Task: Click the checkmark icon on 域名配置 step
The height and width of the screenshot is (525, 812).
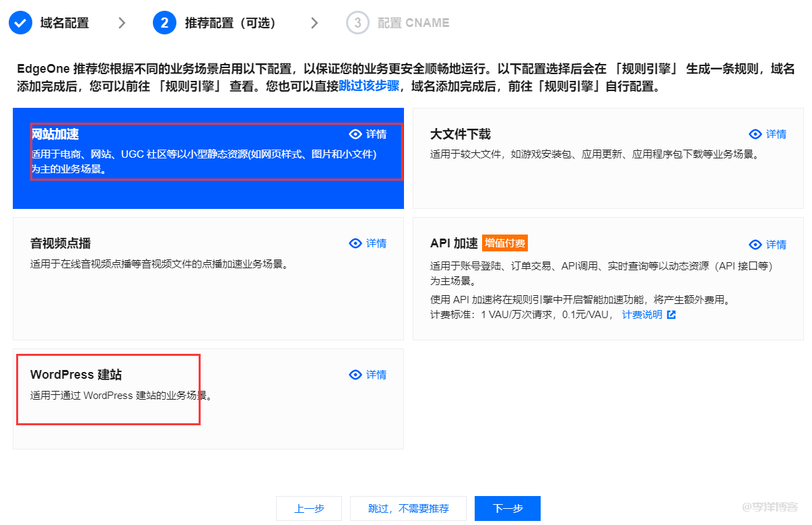Action: [20, 22]
